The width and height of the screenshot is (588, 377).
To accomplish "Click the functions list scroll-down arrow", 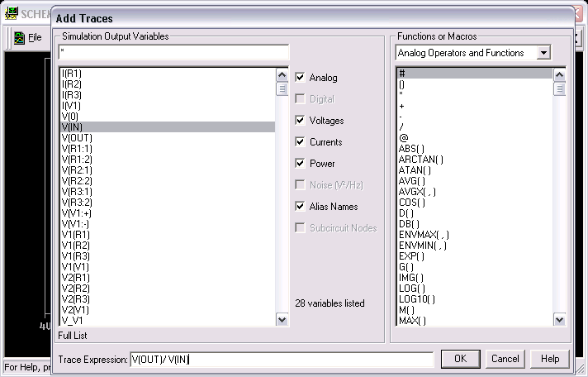I will [x=559, y=320].
